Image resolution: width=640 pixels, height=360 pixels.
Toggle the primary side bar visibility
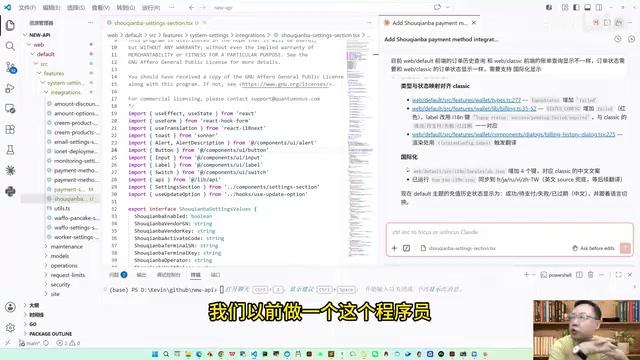point(576,7)
